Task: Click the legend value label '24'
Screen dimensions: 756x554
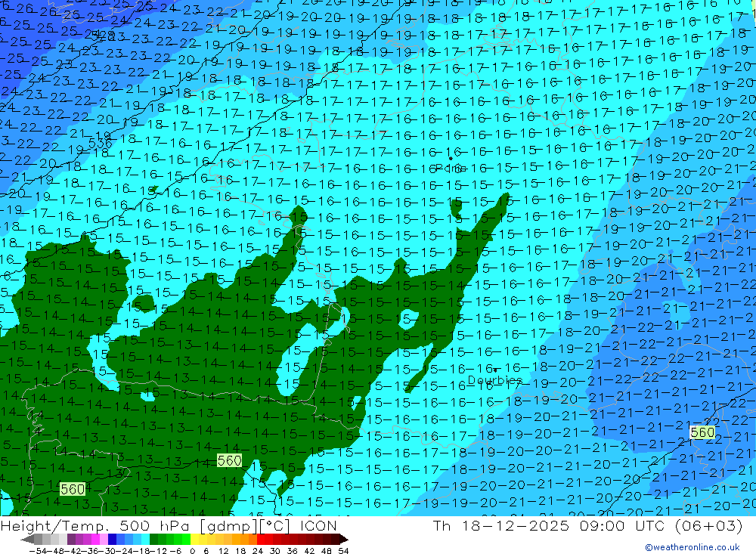Action: (x=258, y=551)
